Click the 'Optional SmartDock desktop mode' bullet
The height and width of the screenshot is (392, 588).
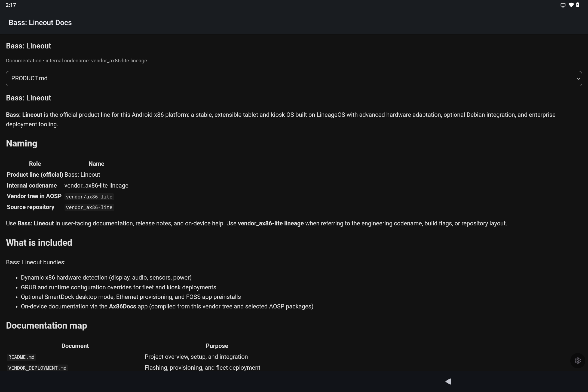131,297
